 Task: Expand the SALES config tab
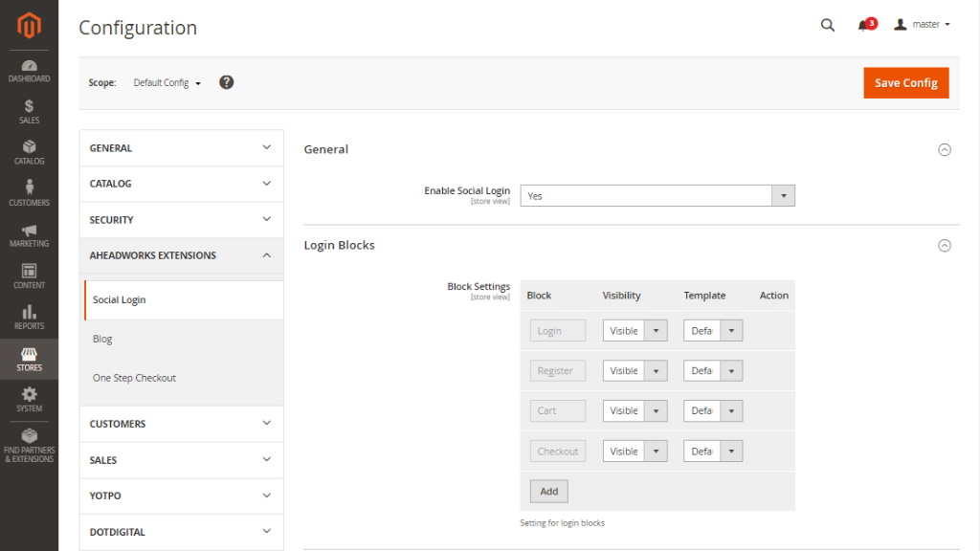point(181,460)
